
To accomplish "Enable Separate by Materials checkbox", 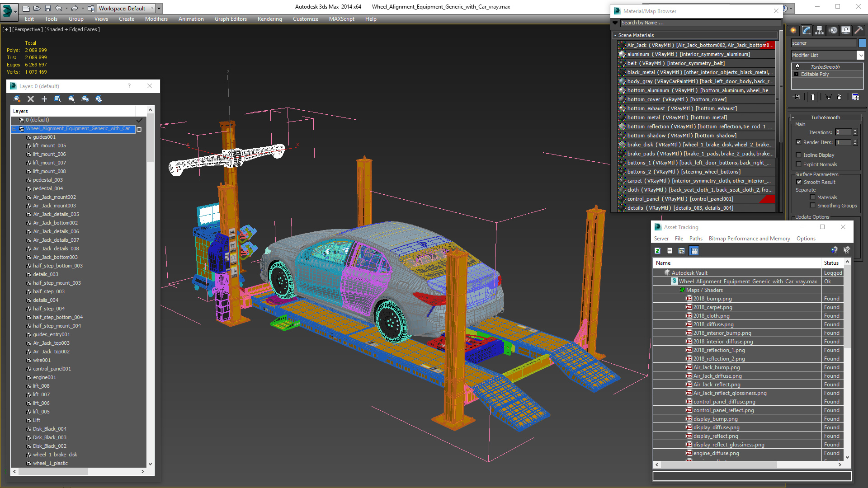I will click(x=812, y=197).
